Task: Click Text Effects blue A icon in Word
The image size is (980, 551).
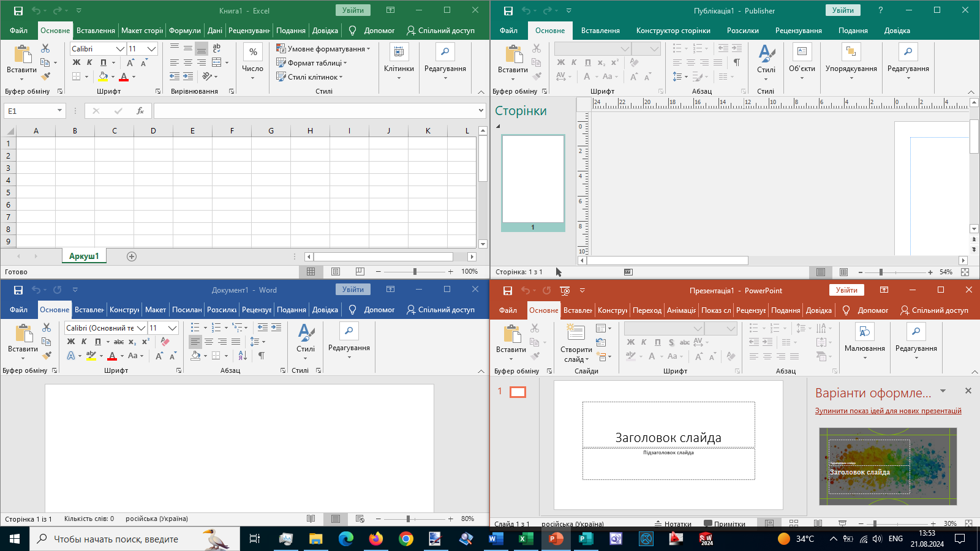Action: (71, 356)
